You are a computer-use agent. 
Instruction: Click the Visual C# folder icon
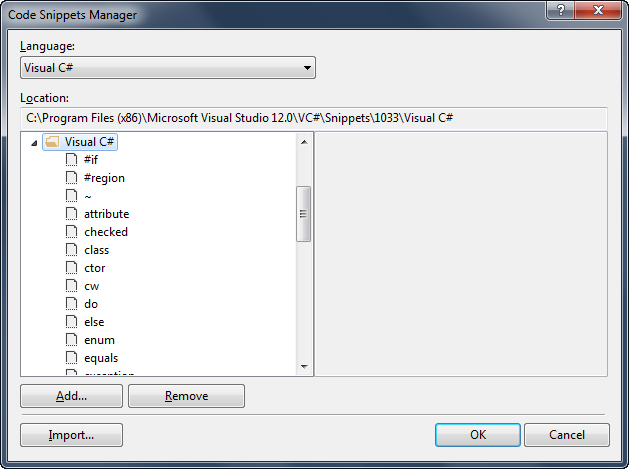[x=52, y=142]
